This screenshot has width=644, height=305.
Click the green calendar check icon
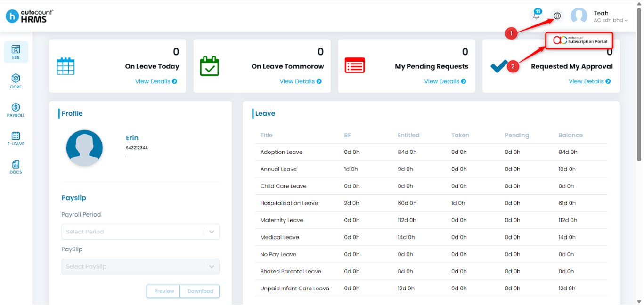210,66
